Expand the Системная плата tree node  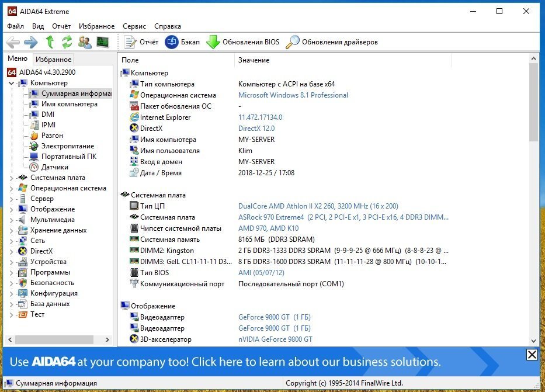12,178
